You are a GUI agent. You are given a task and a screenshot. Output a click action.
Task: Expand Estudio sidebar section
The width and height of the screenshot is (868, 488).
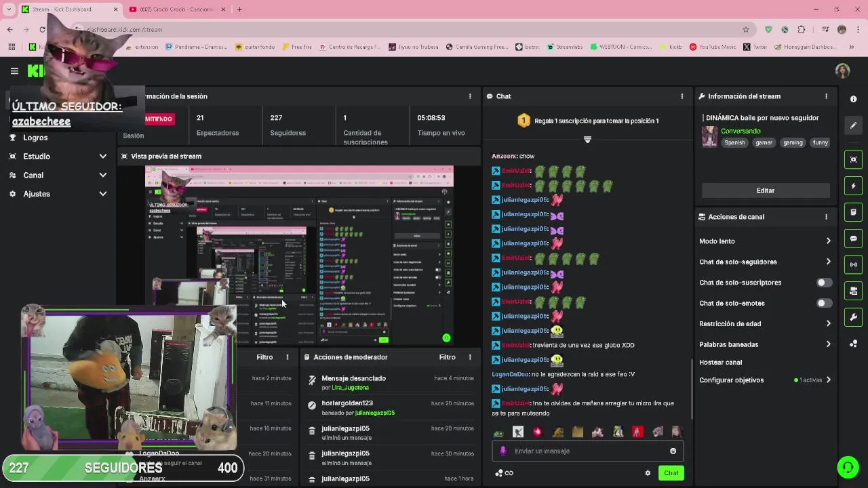[x=102, y=157]
